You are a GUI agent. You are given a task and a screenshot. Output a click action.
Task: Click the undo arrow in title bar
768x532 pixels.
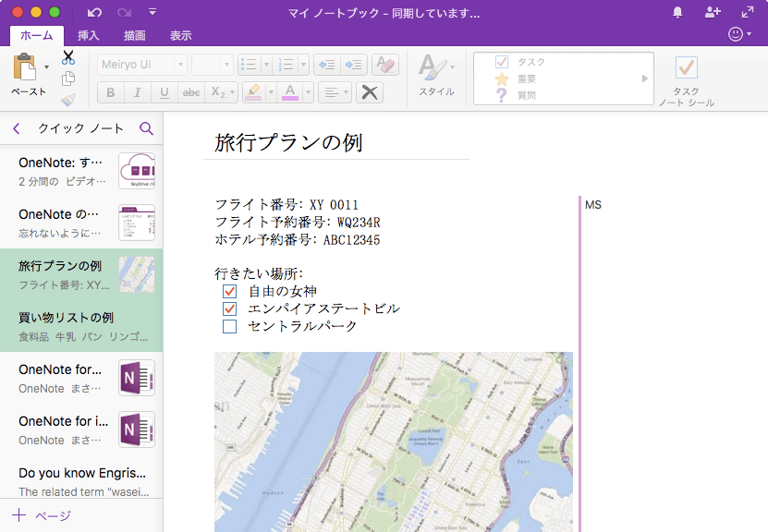tap(94, 13)
